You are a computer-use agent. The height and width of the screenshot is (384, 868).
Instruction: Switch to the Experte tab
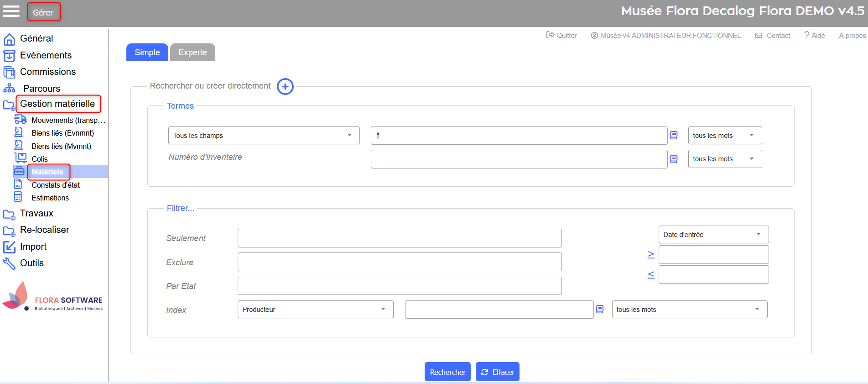[192, 53]
